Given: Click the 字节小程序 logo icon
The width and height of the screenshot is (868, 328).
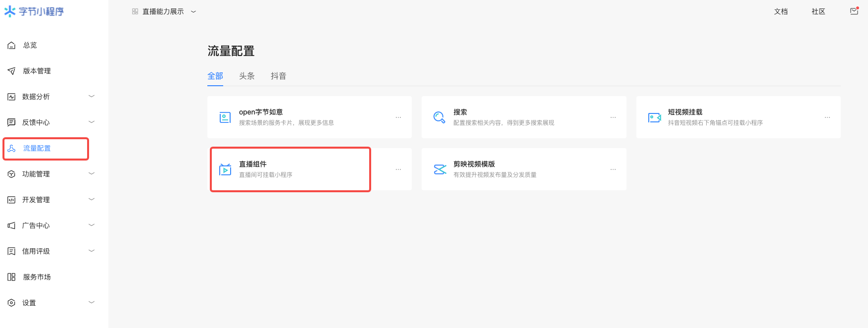Looking at the screenshot, I should [x=10, y=11].
